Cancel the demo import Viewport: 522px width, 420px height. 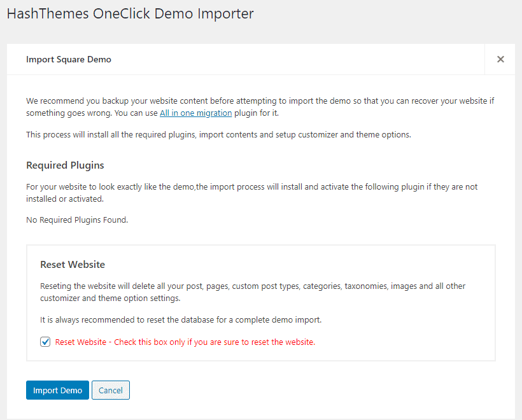(x=111, y=390)
